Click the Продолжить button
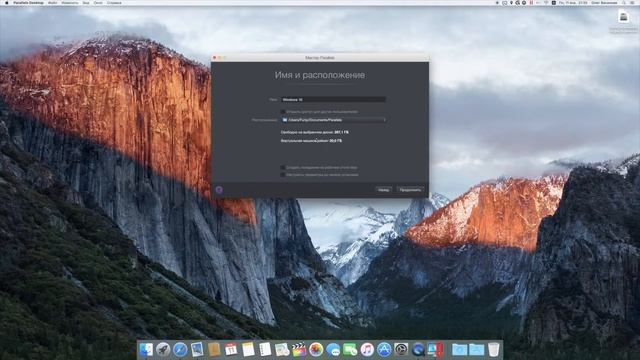This screenshot has height=360, width=640. click(x=410, y=190)
